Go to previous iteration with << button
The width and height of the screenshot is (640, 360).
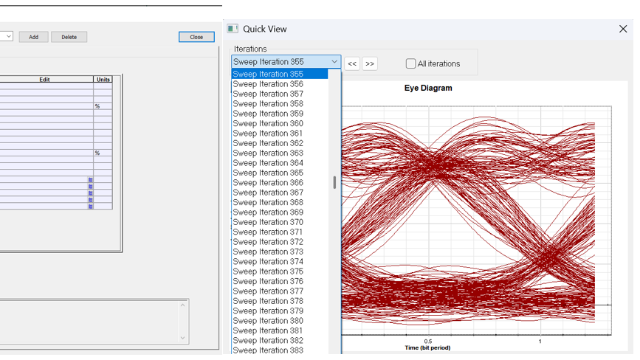point(352,64)
